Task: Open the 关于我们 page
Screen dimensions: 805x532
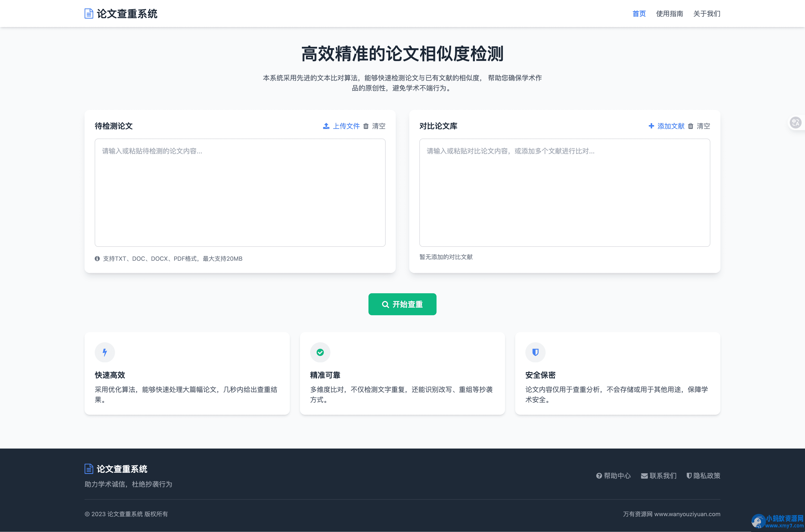Action: pos(707,14)
